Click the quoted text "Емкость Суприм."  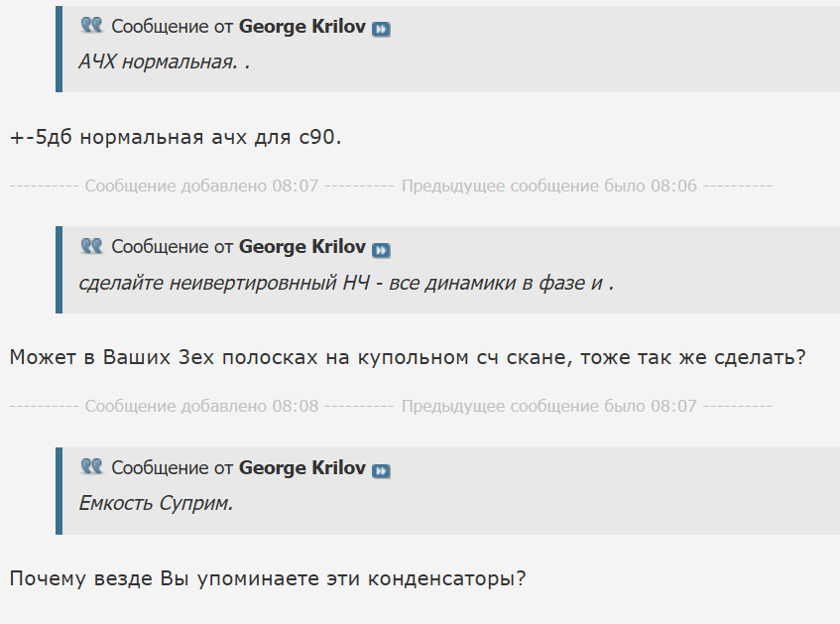coord(156,503)
